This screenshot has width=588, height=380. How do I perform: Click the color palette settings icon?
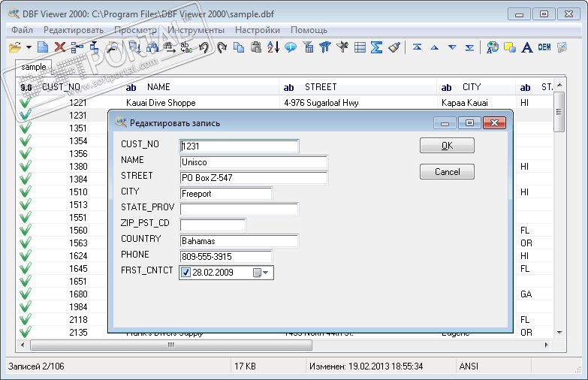(x=493, y=47)
